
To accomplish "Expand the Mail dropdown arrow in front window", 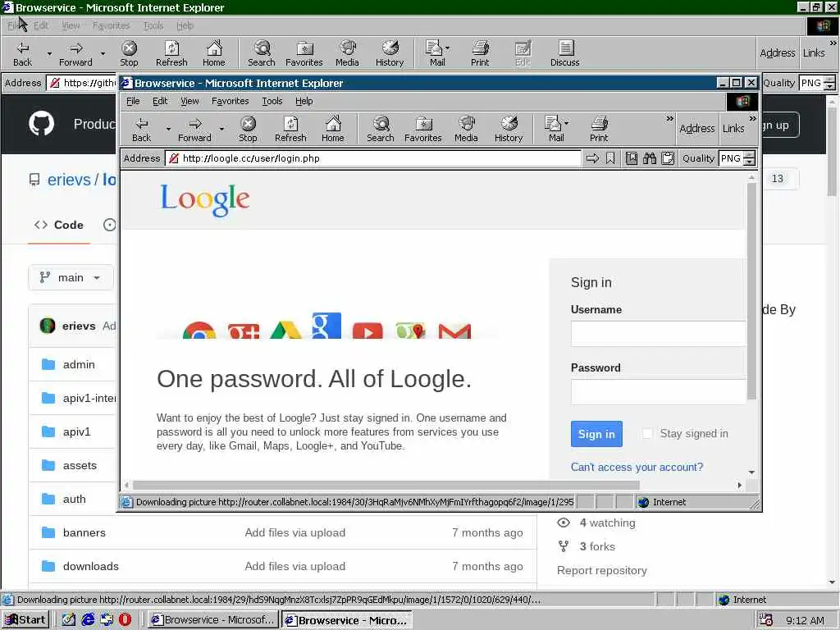I will tap(567, 123).
